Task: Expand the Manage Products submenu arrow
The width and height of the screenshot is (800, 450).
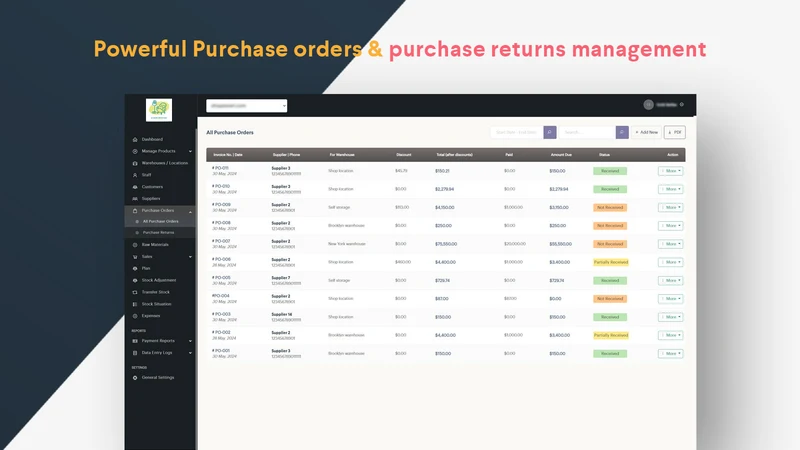Action: 190,152
